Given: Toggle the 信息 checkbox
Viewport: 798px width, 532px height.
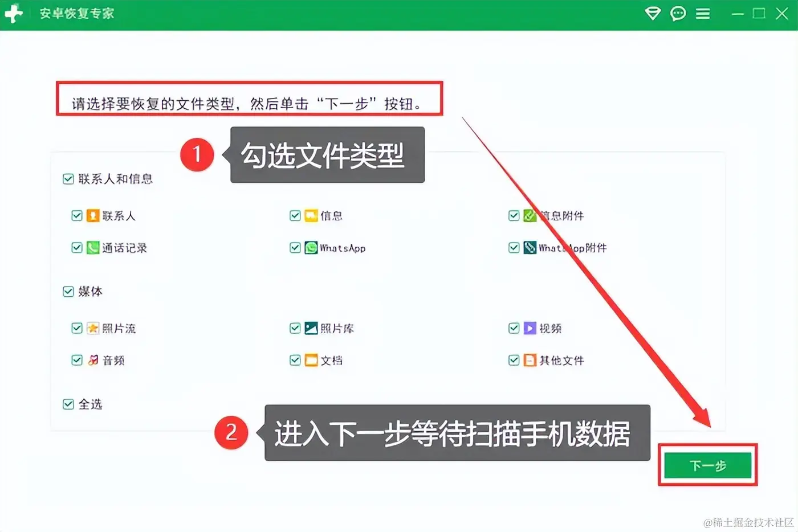Looking at the screenshot, I should [x=295, y=215].
